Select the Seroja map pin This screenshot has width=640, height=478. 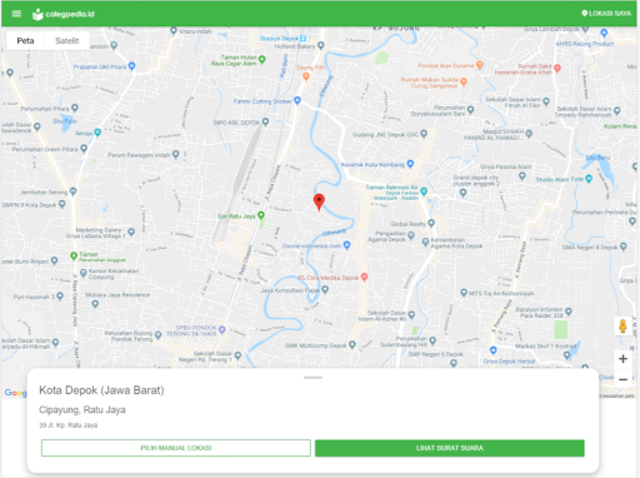(x=98, y=132)
